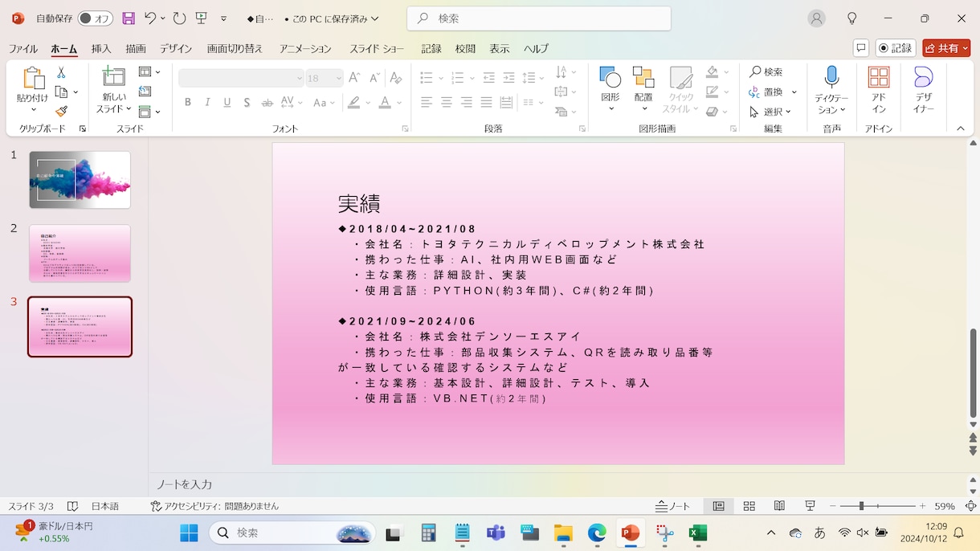Open the アニメーション (Animations) tab
Screen dimensions: 980x551
[306, 48]
